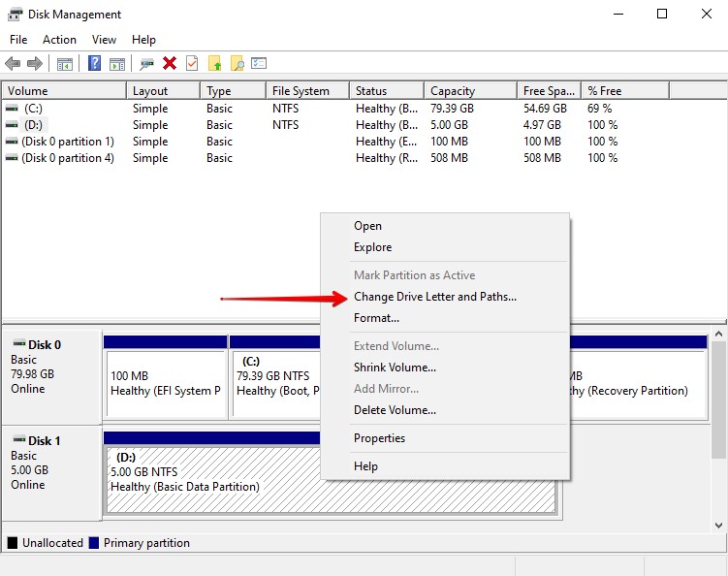Sort by the Capacity column header

click(471, 90)
